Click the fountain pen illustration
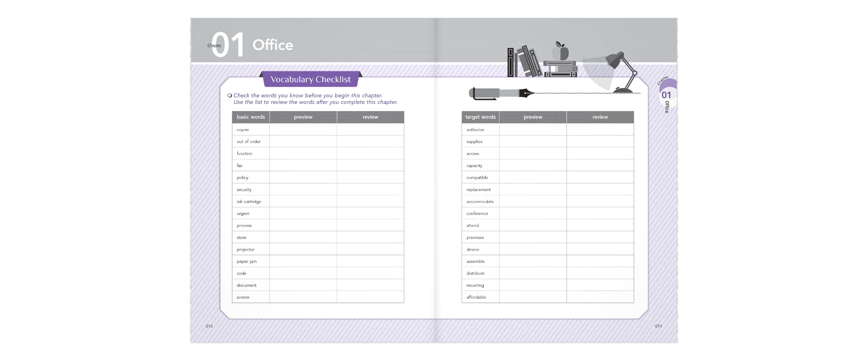The height and width of the screenshot is (360, 868). [501, 94]
